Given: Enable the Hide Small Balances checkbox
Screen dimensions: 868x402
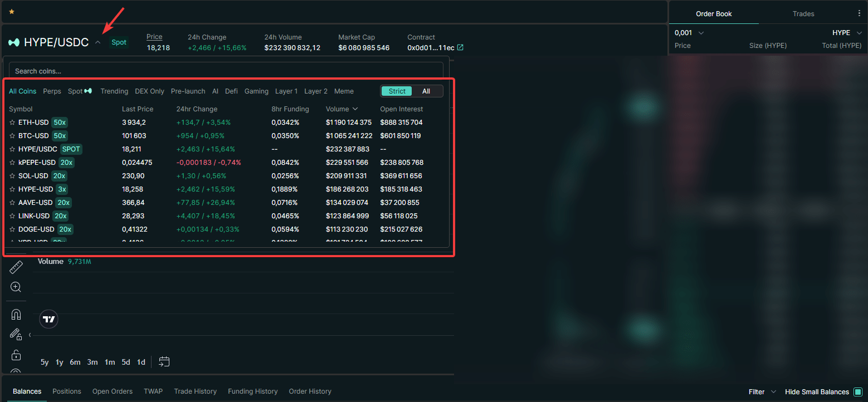Looking at the screenshot, I should coord(858,392).
